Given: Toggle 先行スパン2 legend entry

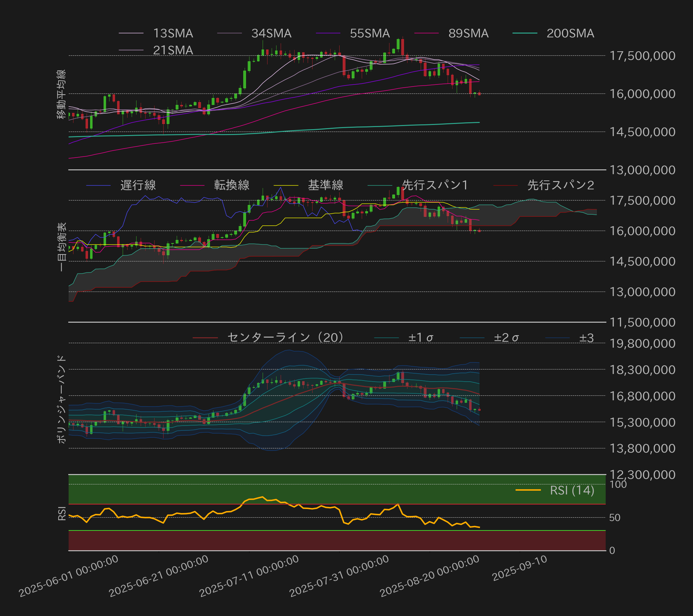Looking at the screenshot, I should 560,185.
